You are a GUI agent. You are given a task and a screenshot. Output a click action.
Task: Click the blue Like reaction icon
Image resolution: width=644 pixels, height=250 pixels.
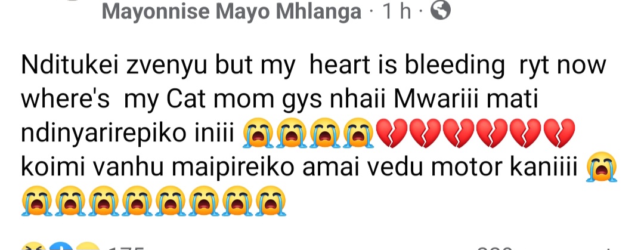tap(60, 247)
